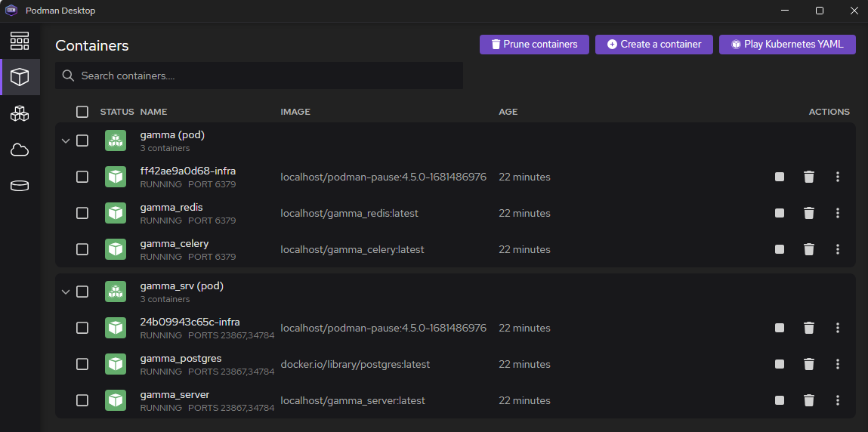Select the gamma_srv pod checkbox
This screenshot has height=432, width=868.
(82, 292)
